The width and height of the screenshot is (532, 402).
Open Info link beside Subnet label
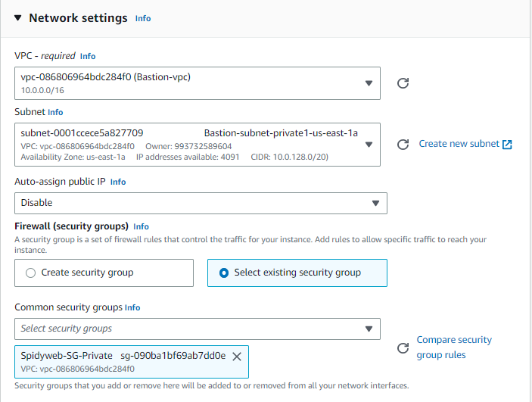coord(55,112)
